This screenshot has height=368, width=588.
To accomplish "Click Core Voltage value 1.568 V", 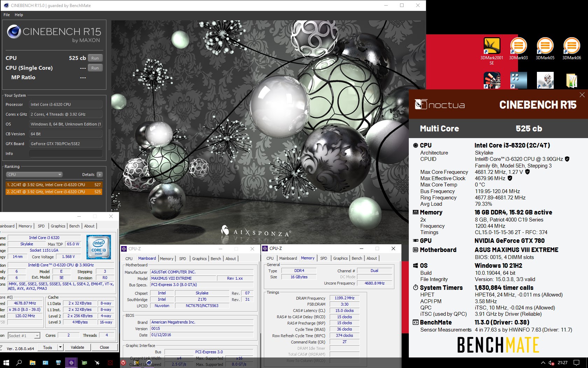I will 69,257.
